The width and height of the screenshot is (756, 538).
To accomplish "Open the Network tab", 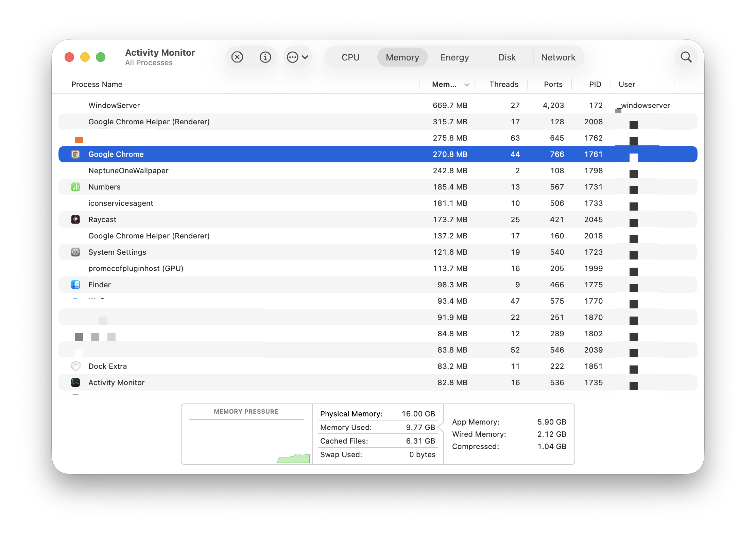I will point(558,57).
